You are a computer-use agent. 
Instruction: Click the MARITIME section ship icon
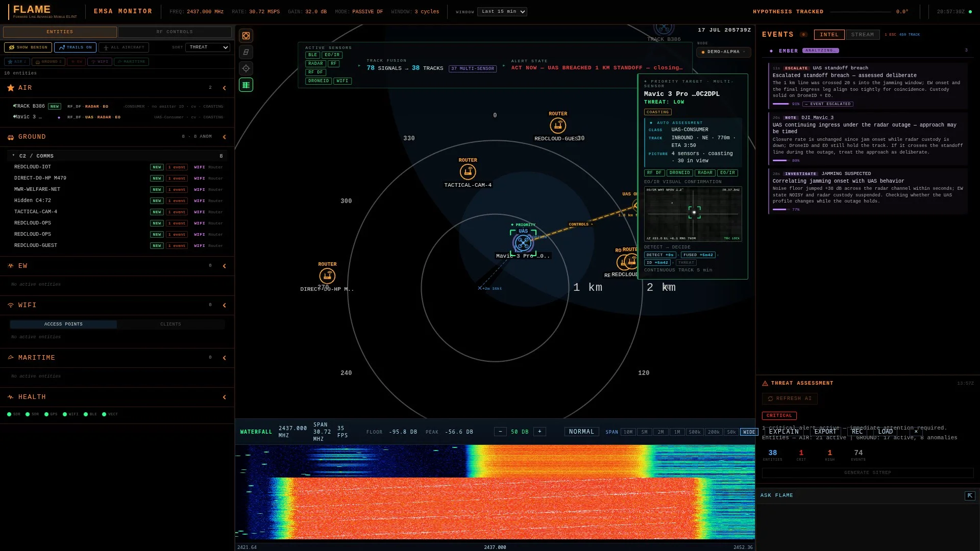[11, 358]
